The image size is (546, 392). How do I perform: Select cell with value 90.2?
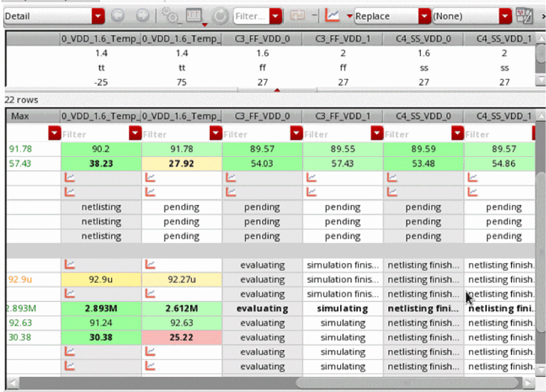101,149
